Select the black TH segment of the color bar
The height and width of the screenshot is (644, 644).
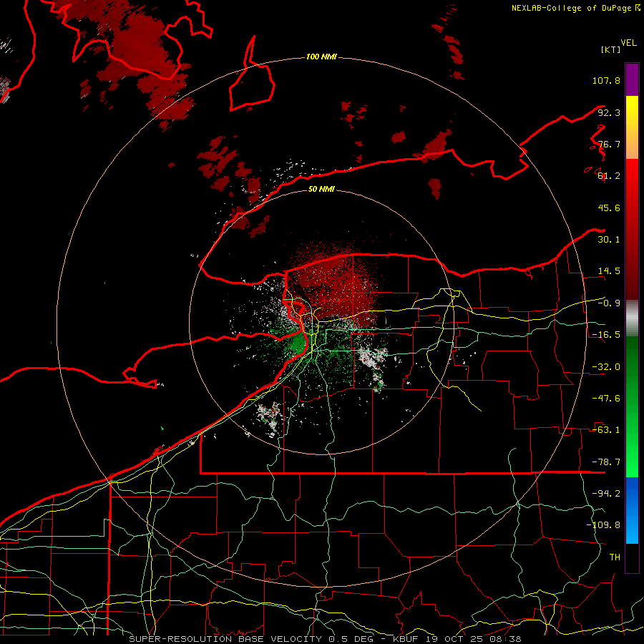coord(632,558)
